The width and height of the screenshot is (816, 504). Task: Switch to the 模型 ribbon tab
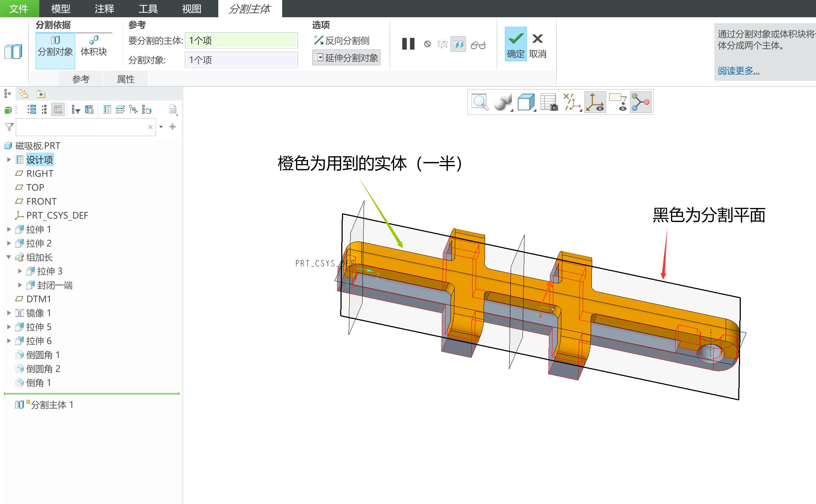point(61,8)
